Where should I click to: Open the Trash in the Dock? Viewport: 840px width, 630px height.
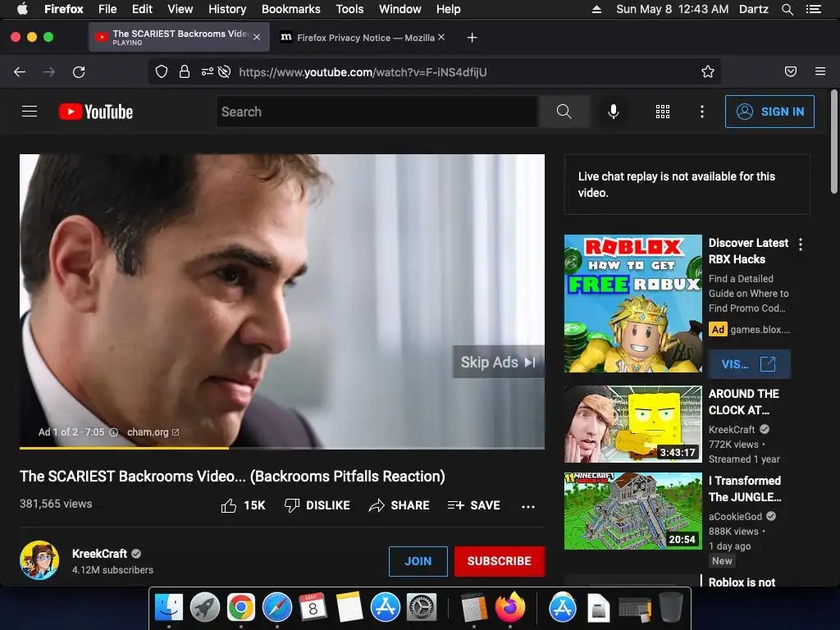pos(671,607)
